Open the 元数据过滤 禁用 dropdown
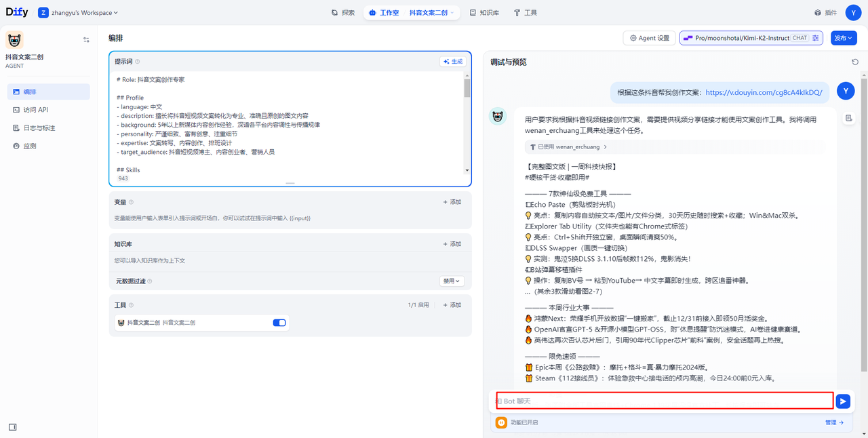 [x=452, y=281]
